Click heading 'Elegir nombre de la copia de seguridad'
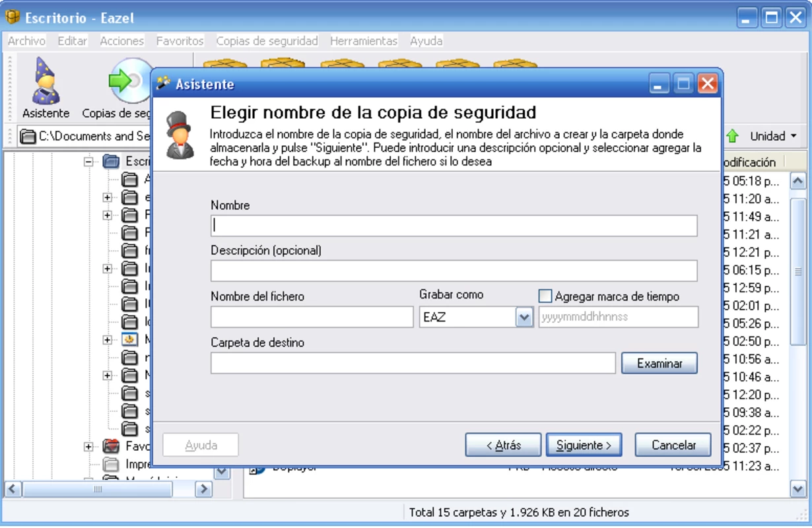The height and width of the screenshot is (528, 812). click(373, 112)
